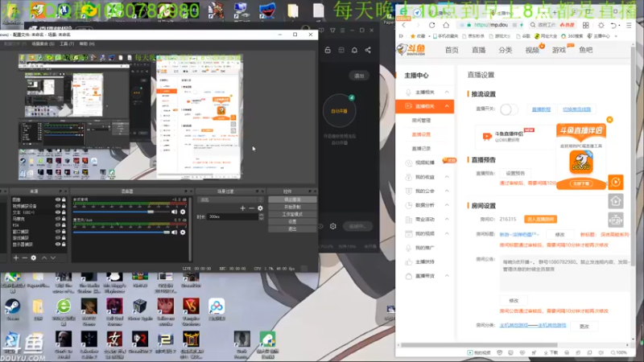This screenshot has width=644, height=362.
Task: Click the transition duration stepper arrows
Action: pos(261,216)
